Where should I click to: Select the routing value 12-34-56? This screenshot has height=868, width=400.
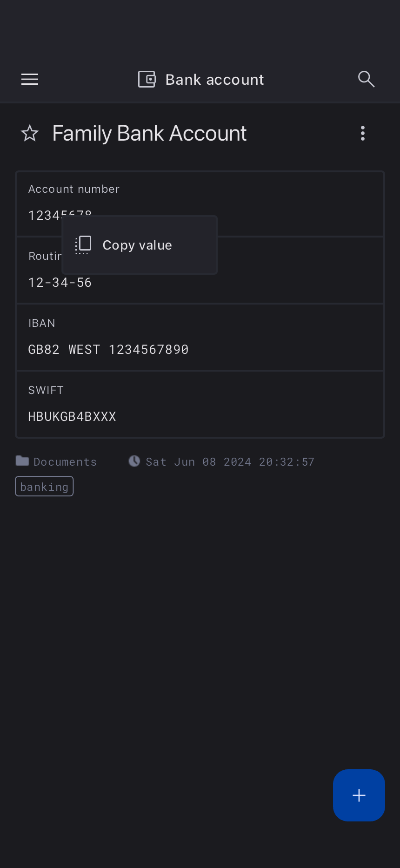[x=60, y=283]
